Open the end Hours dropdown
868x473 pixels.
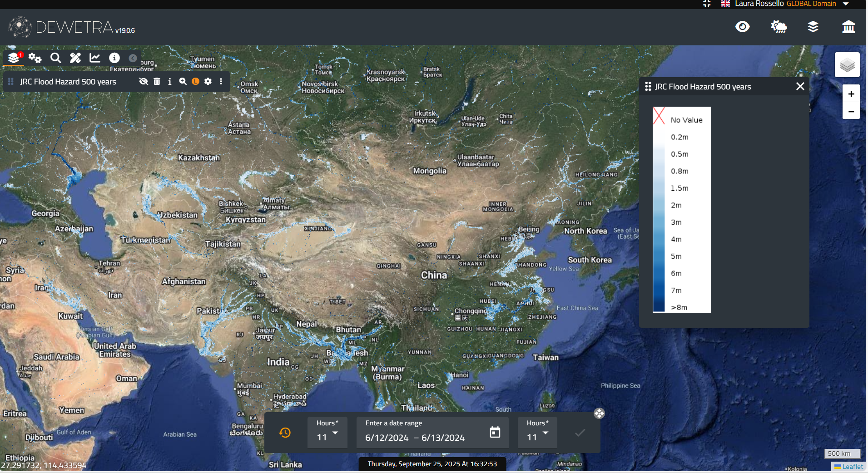pyautogui.click(x=537, y=433)
